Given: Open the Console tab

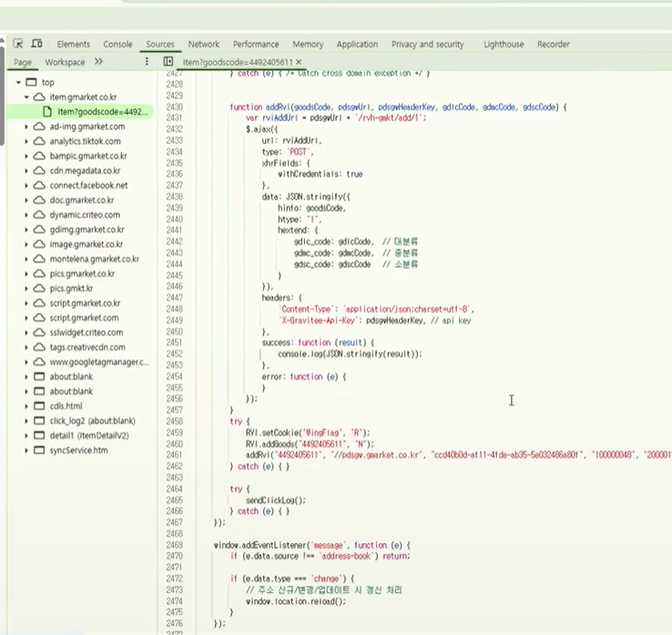Looking at the screenshot, I should [x=117, y=44].
